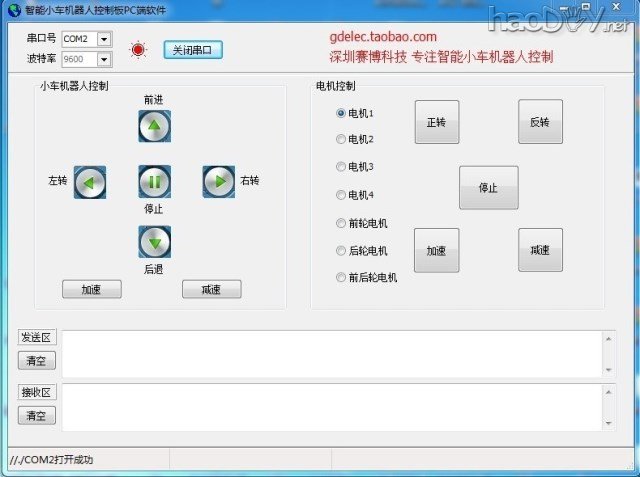Expand the 波特率 9600 dropdown
The image size is (640, 477).
[104, 59]
